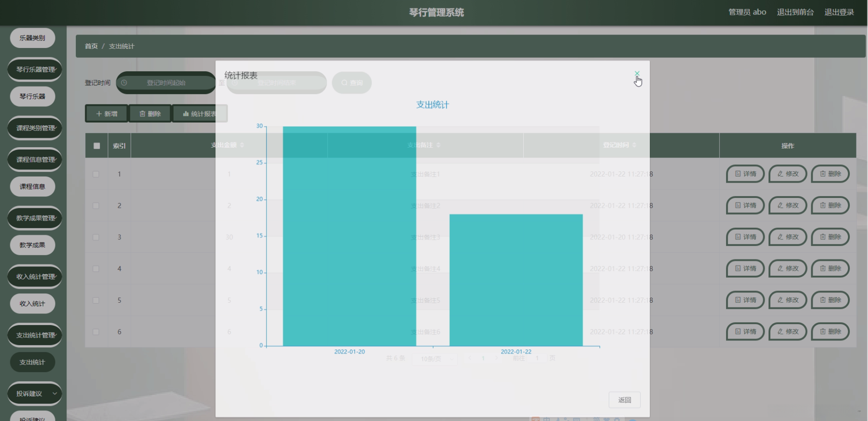Screen dimensions: 868x421
Task: Expand the 课程类别管理 sidebar group
Action: [x=35, y=128]
